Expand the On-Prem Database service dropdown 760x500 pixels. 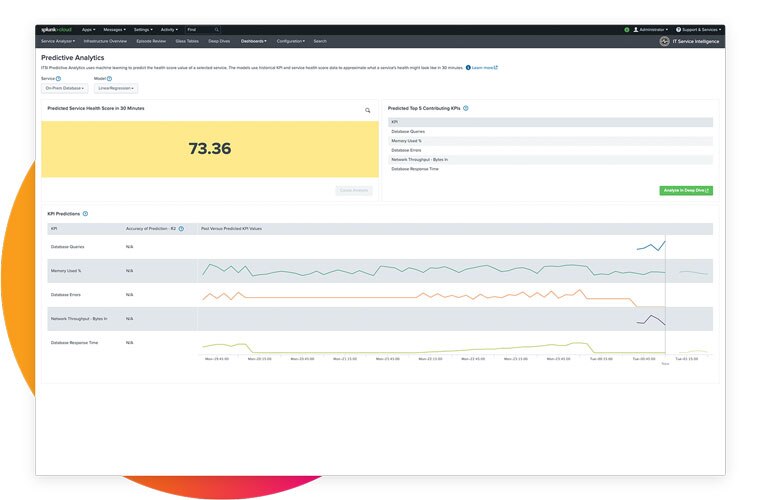tap(65, 88)
